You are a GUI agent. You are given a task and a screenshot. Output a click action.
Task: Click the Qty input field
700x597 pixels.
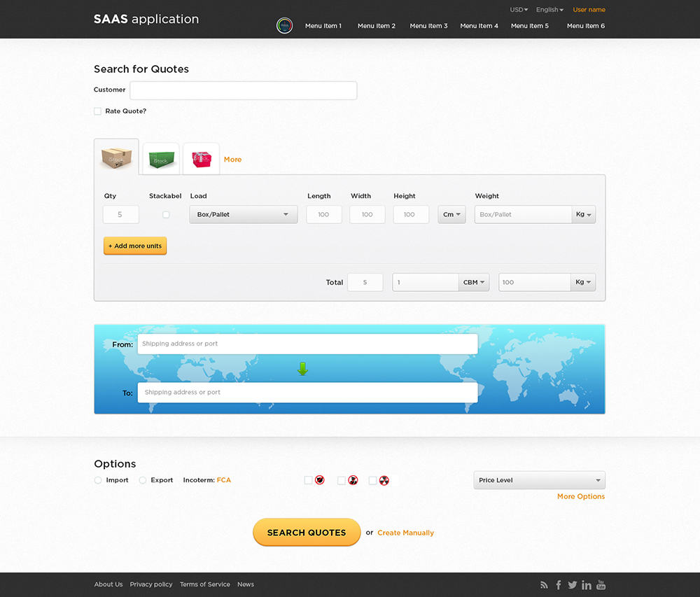pyautogui.click(x=121, y=215)
